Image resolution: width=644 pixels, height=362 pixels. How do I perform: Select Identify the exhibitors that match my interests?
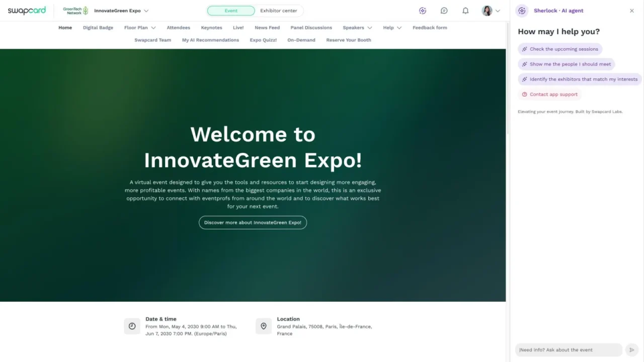tap(580, 79)
